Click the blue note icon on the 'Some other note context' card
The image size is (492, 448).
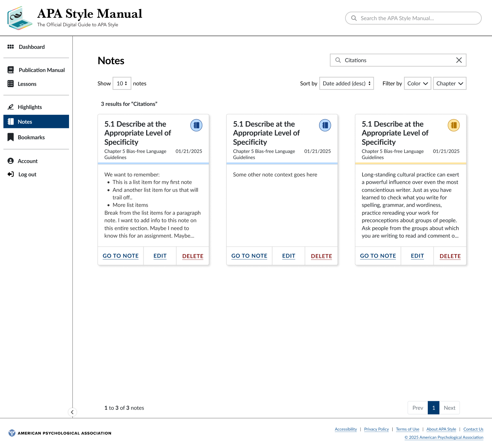coord(325,125)
